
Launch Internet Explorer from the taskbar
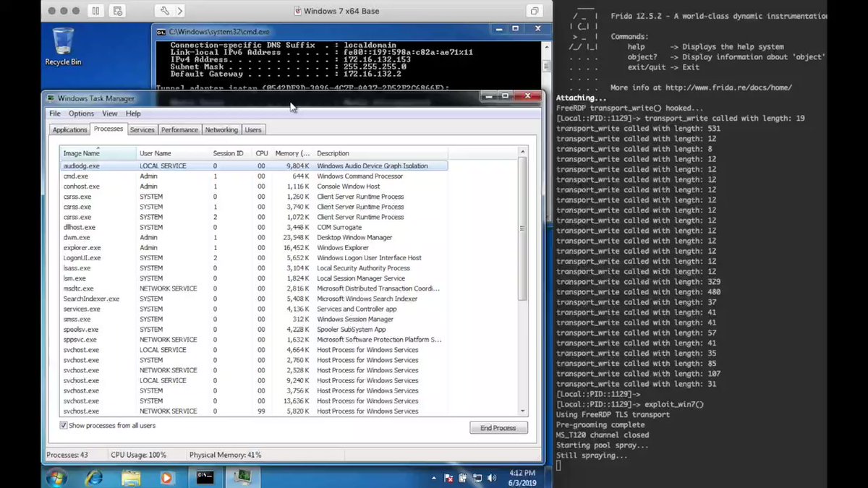(94, 477)
